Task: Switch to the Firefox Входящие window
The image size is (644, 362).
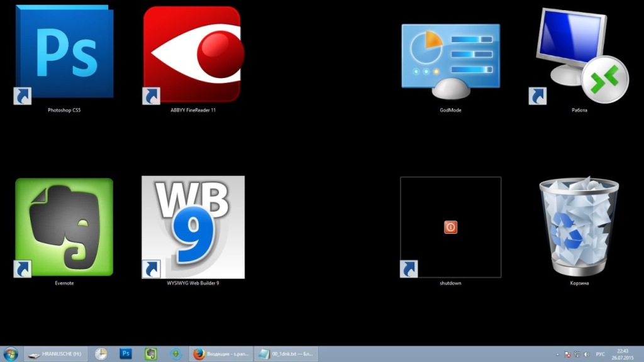Action: pos(220,354)
